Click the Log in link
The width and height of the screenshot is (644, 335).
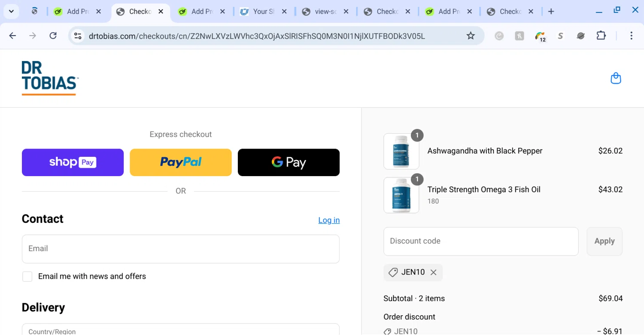329,220
